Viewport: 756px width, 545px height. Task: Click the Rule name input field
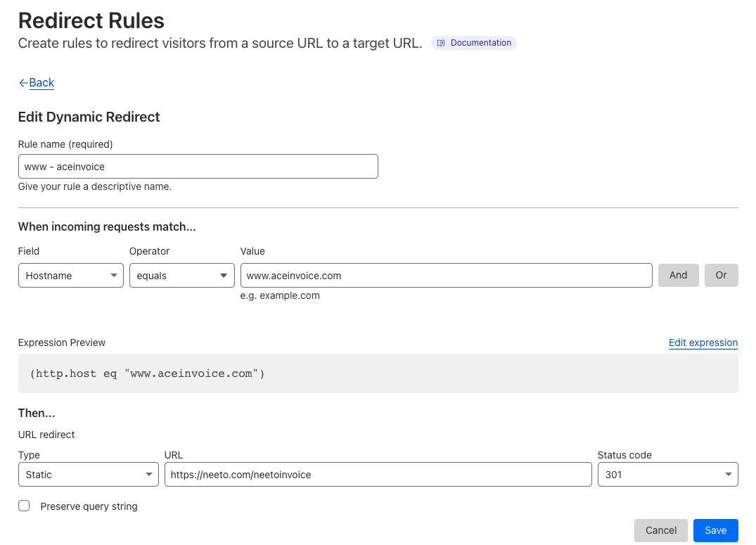point(198,167)
